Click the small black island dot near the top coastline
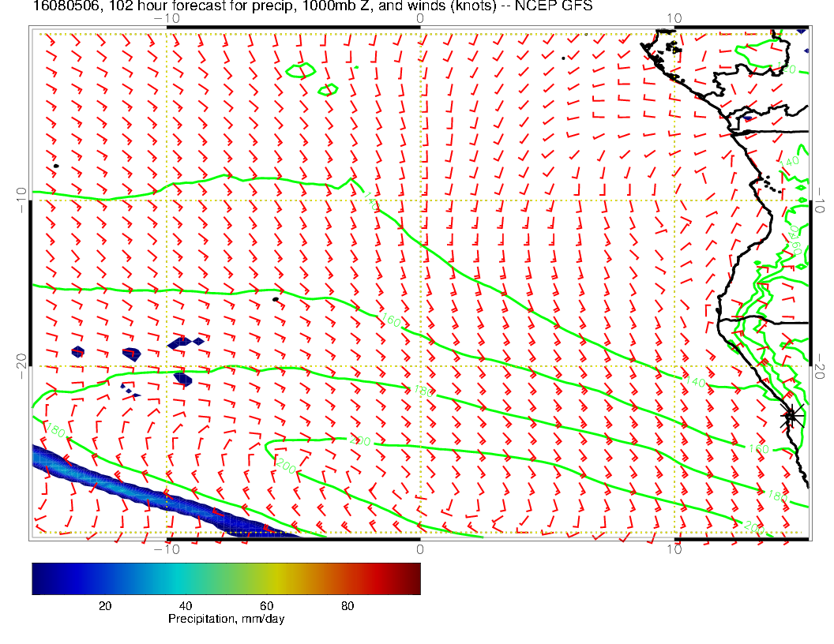Image resolution: width=834 pixels, height=644 pixels. (x=563, y=58)
